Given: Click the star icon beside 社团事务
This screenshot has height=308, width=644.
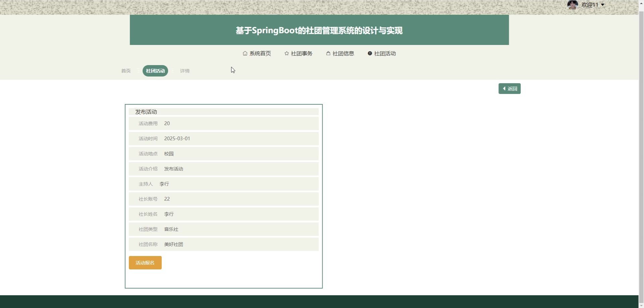Looking at the screenshot, I should pos(286,53).
